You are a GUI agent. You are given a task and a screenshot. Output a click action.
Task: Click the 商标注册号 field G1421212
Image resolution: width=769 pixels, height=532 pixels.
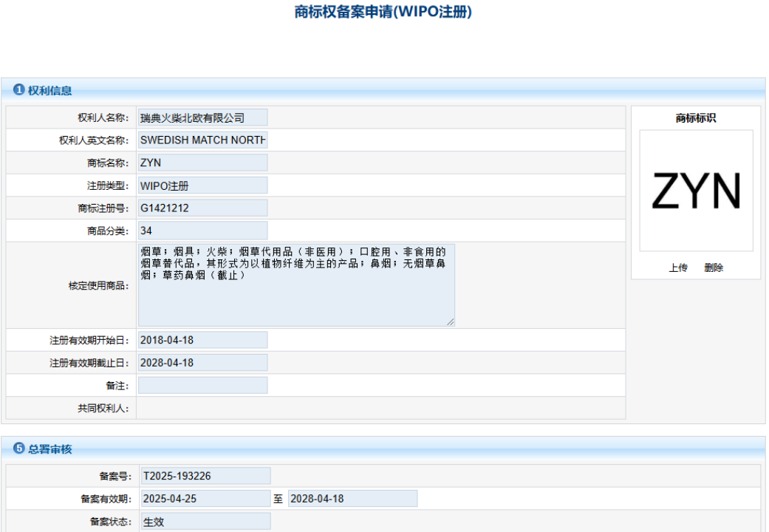pos(202,208)
